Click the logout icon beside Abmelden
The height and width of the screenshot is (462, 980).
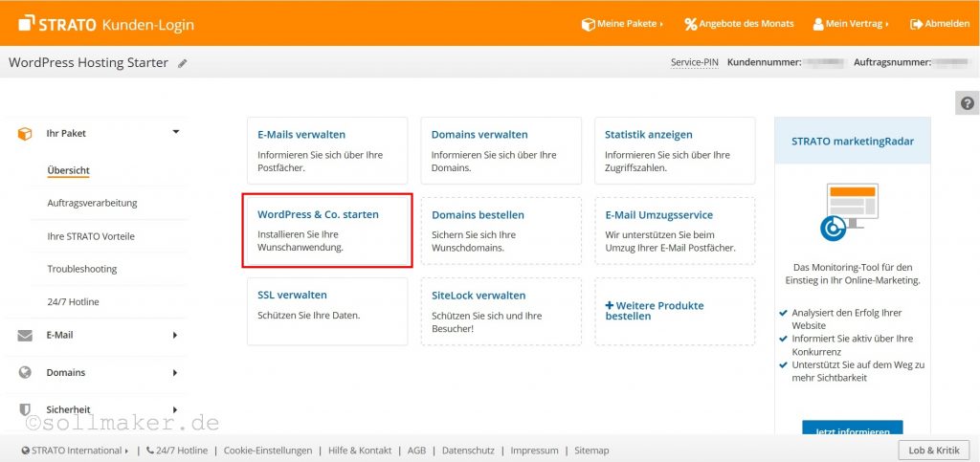coord(916,24)
